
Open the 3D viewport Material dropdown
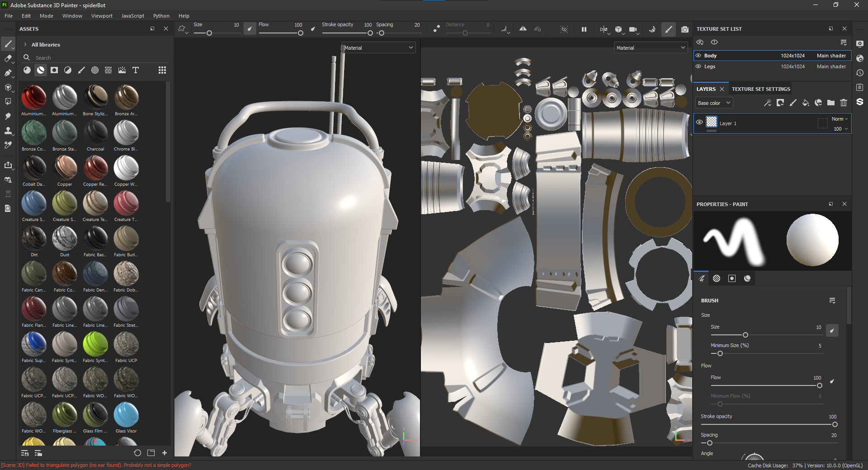tap(378, 47)
